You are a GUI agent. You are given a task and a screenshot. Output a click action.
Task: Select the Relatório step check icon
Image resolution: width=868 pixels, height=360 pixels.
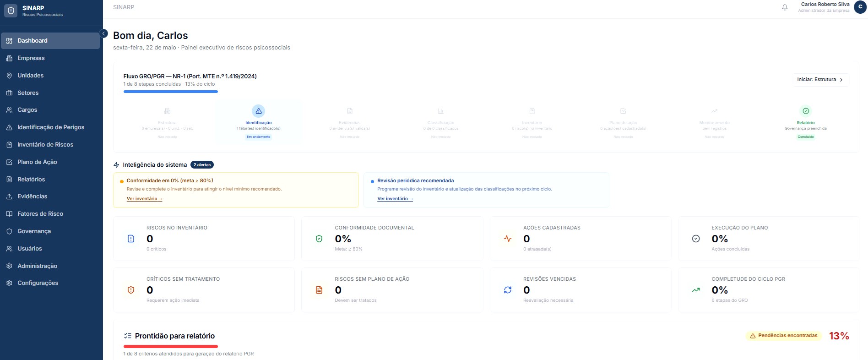coord(806,111)
